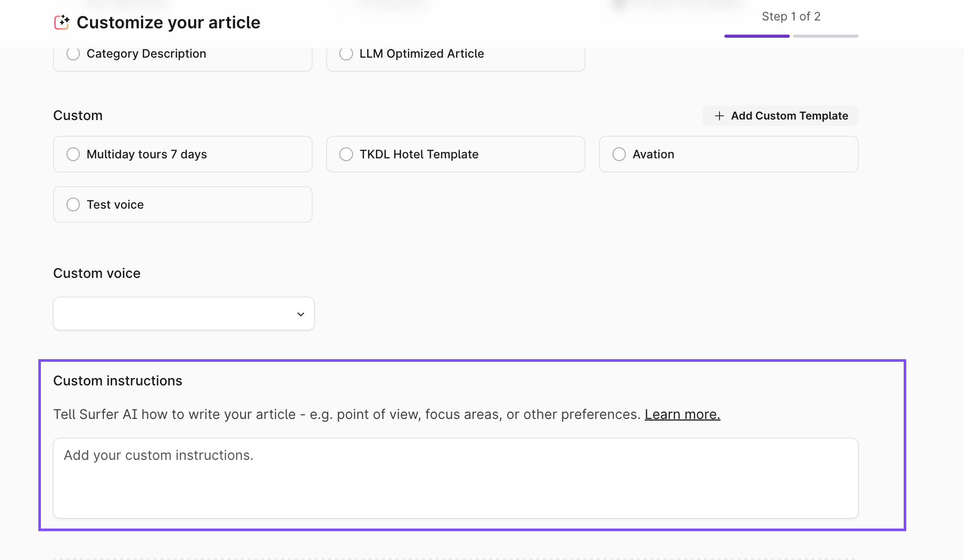Screen dimensions: 964x560
Task: Open the Custom voice combo box
Action: (x=184, y=314)
